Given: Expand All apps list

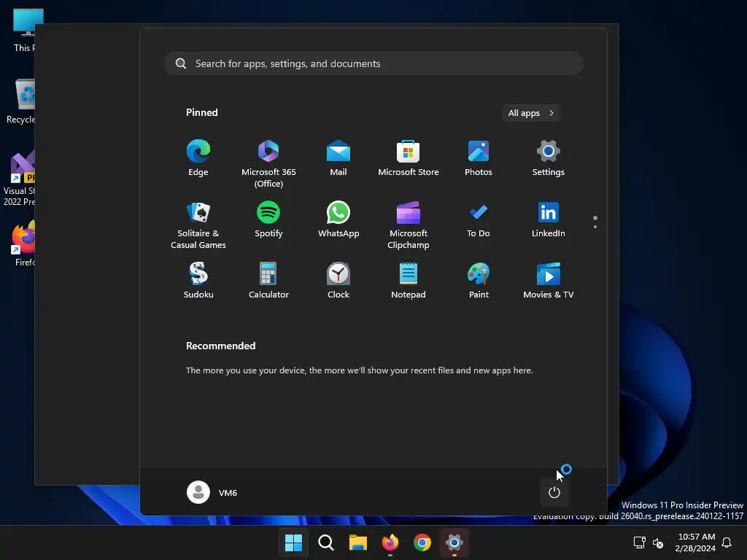Looking at the screenshot, I should coord(531,113).
